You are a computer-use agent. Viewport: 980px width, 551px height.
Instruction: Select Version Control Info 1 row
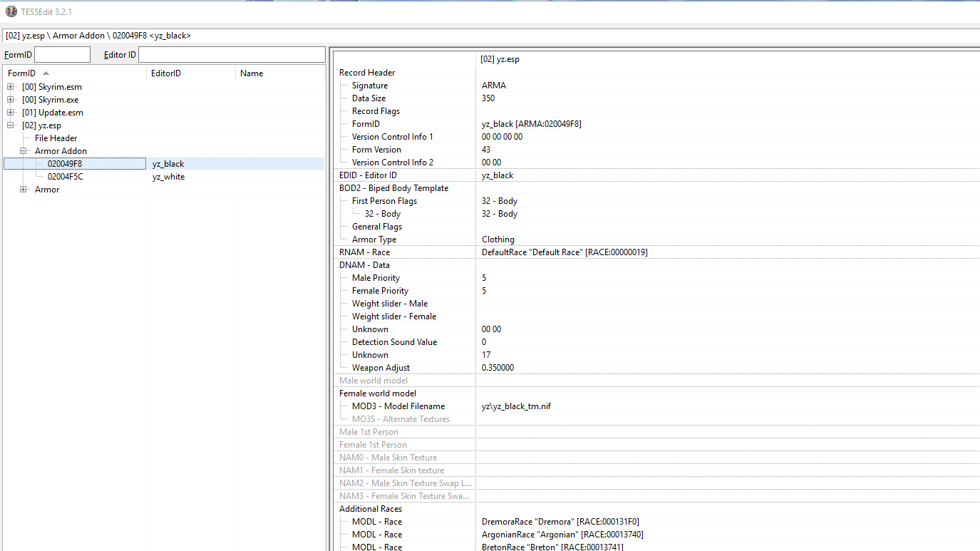(x=656, y=137)
